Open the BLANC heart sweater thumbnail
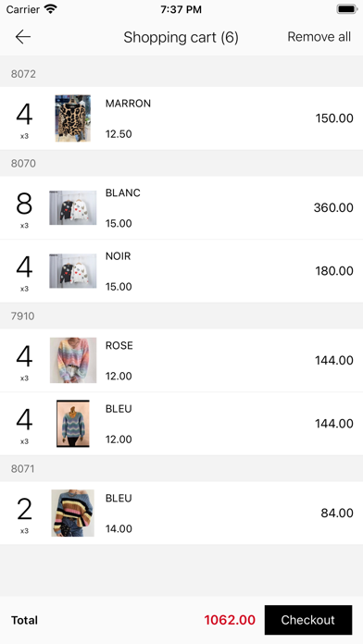363x644 pixels. click(73, 207)
